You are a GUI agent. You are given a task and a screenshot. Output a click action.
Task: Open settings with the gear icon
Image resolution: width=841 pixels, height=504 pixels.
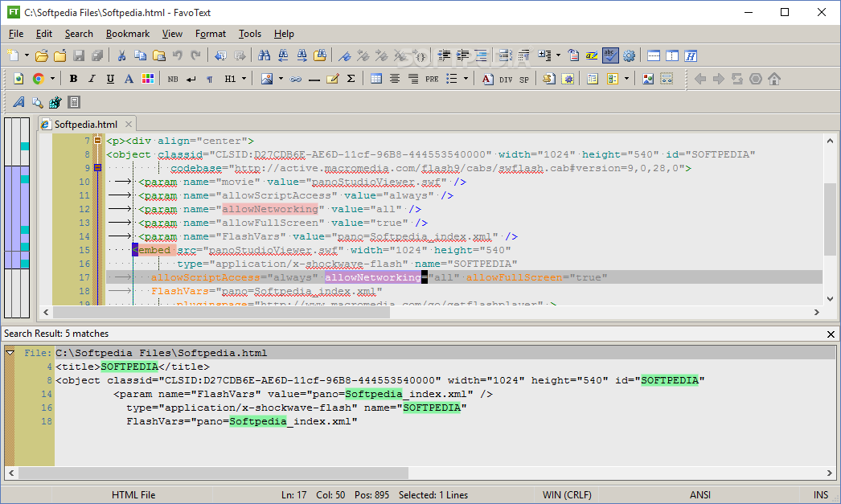pos(629,55)
